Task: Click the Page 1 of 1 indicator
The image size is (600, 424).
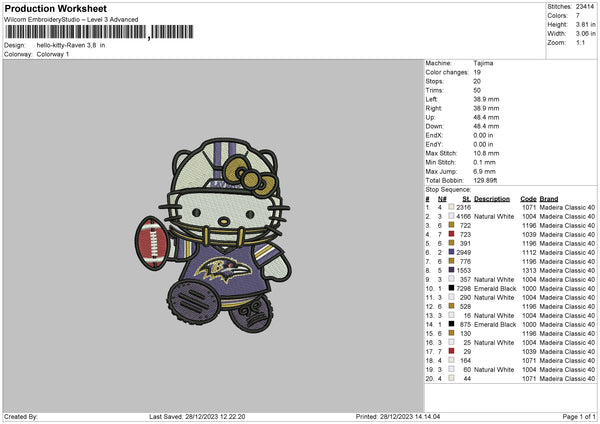Action: point(579,416)
